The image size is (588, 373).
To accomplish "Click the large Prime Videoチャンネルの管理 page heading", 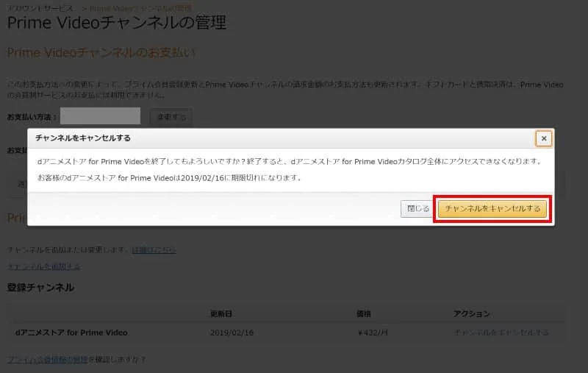I will pyautogui.click(x=116, y=23).
